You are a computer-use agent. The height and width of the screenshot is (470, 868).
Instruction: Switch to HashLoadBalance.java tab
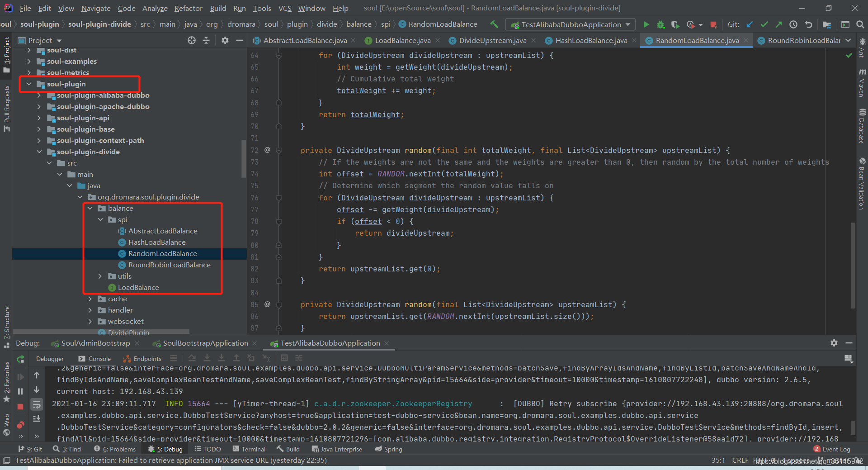click(591, 40)
